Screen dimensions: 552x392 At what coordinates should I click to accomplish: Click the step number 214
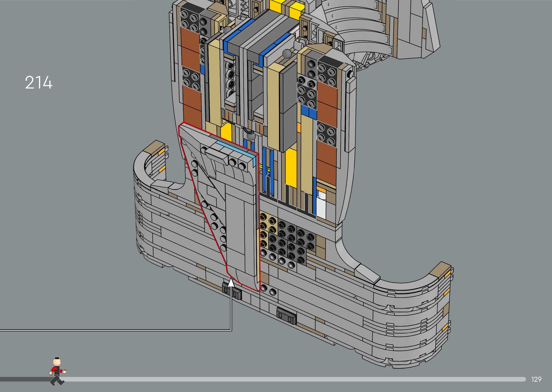(39, 83)
